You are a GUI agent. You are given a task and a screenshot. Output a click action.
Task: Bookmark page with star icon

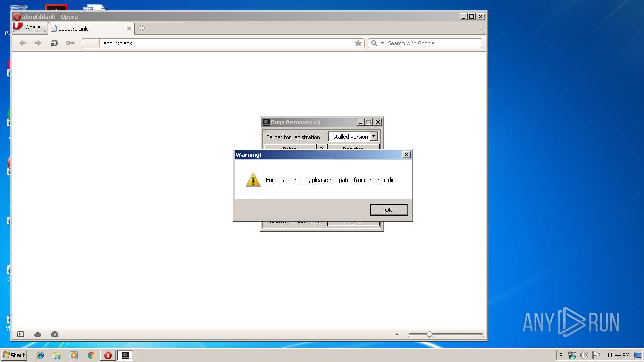[x=358, y=43]
